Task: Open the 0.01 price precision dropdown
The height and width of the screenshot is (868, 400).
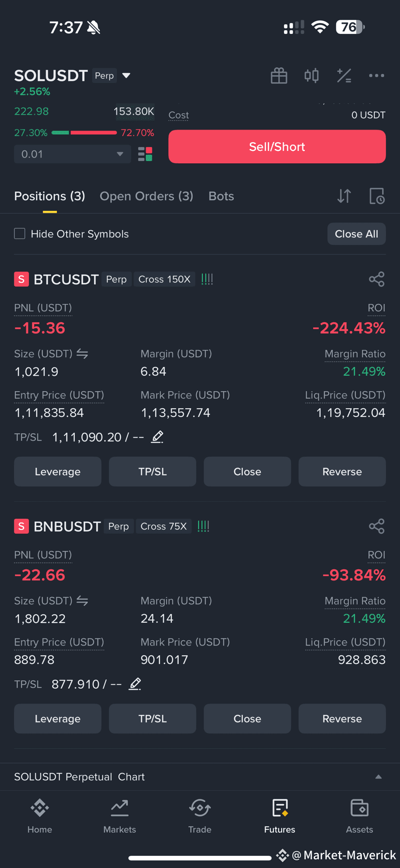Action: (x=72, y=154)
